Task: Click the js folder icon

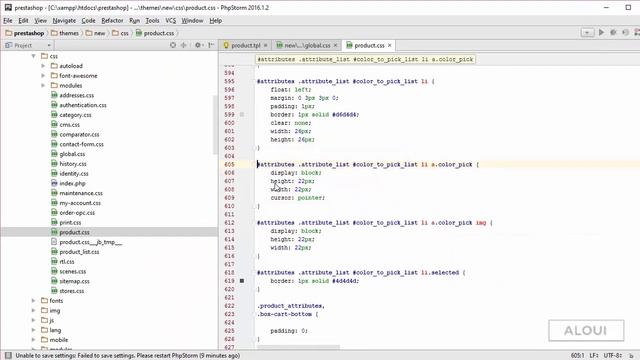Action: (x=44, y=320)
